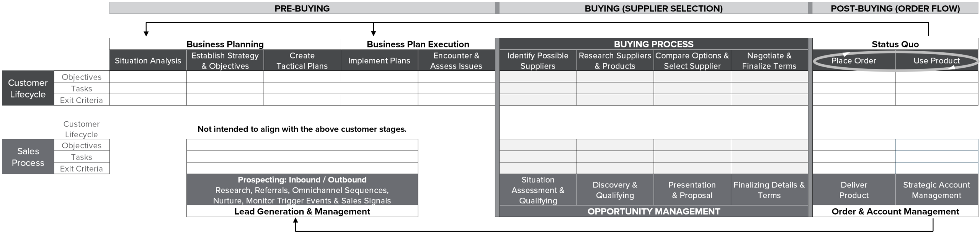Click the Discovery & Qualifying sales stage

615,190
